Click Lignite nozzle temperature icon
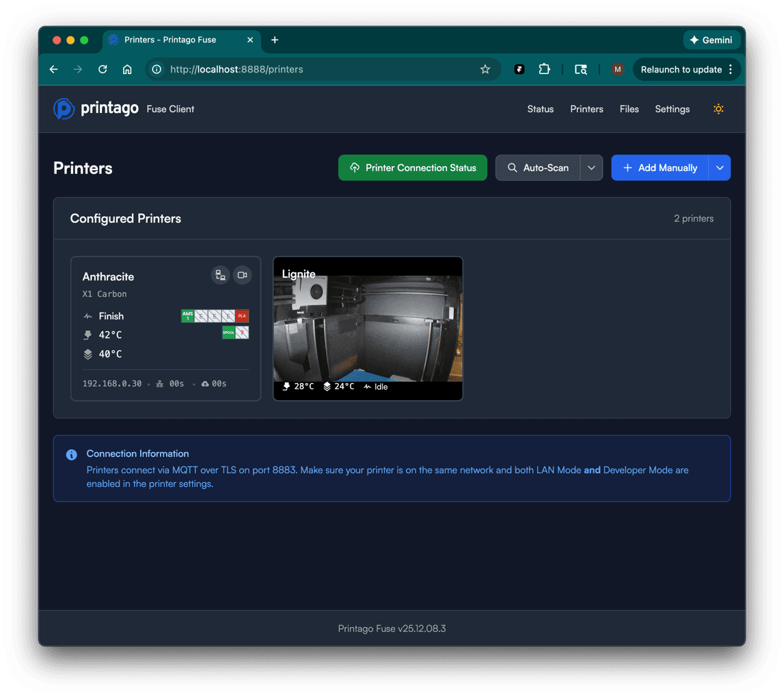 pos(286,386)
